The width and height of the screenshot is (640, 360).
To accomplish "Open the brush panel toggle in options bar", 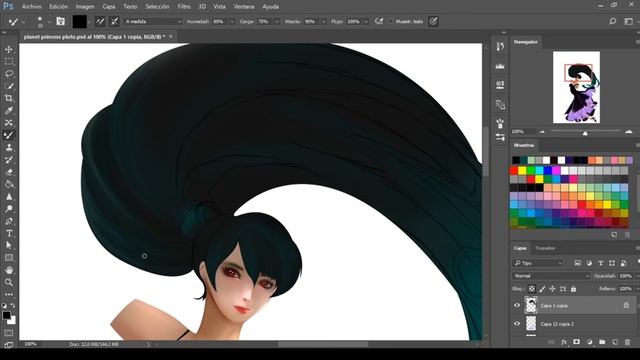I will pos(61,21).
